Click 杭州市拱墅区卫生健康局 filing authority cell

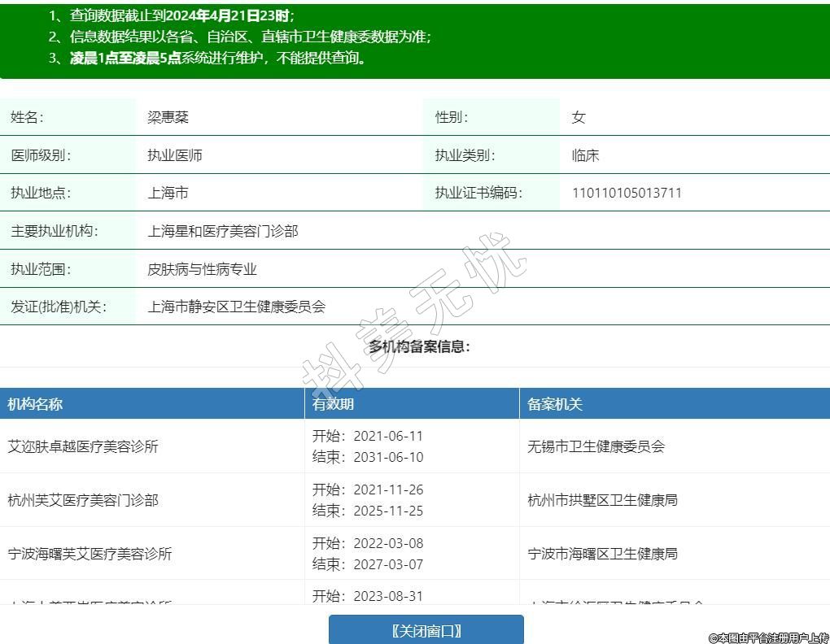pyautogui.click(x=603, y=500)
